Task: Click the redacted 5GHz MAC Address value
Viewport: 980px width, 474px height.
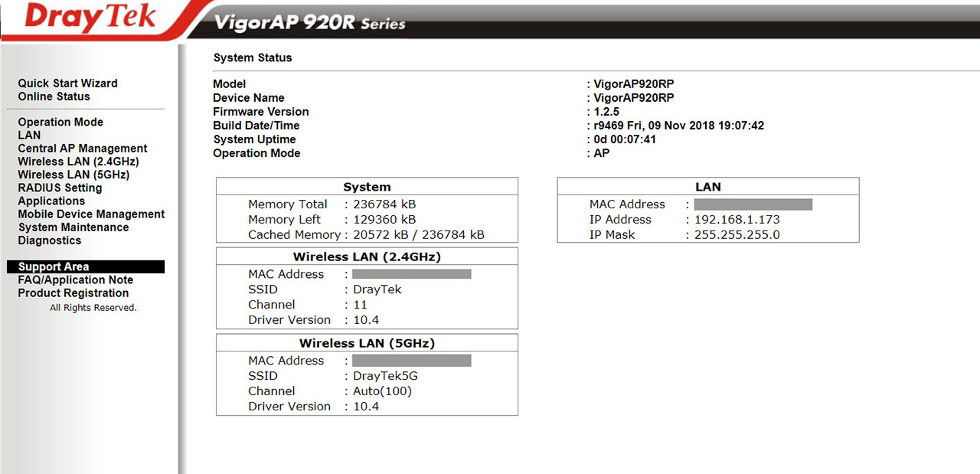Action: pos(412,361)
